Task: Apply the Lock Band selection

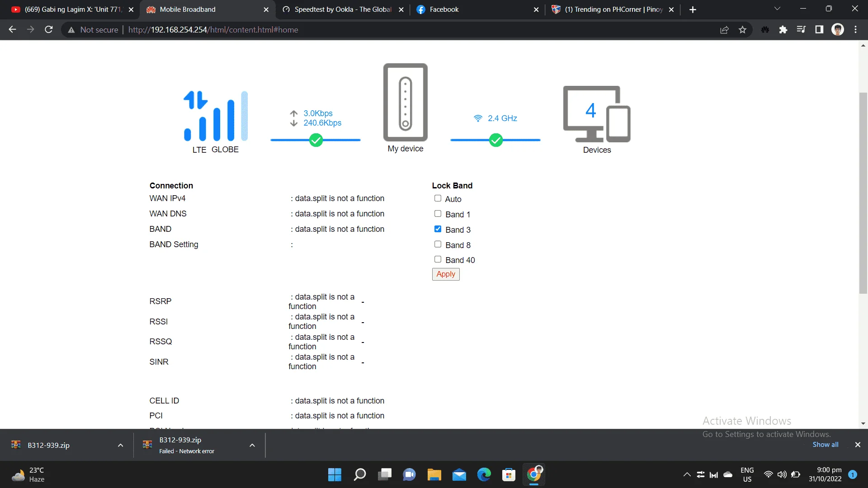Action: click(x=446, y=274)
